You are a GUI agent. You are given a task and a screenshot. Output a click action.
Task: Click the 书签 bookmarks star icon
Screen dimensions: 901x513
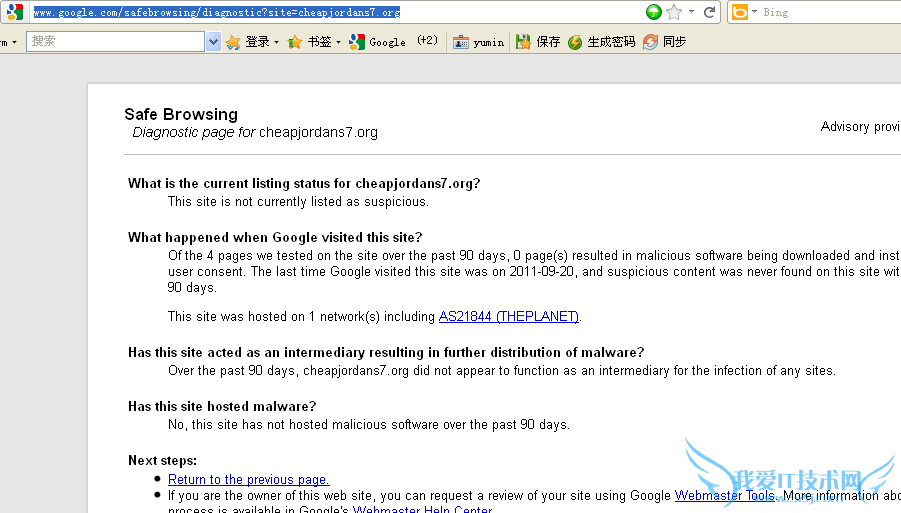[294, 42]
